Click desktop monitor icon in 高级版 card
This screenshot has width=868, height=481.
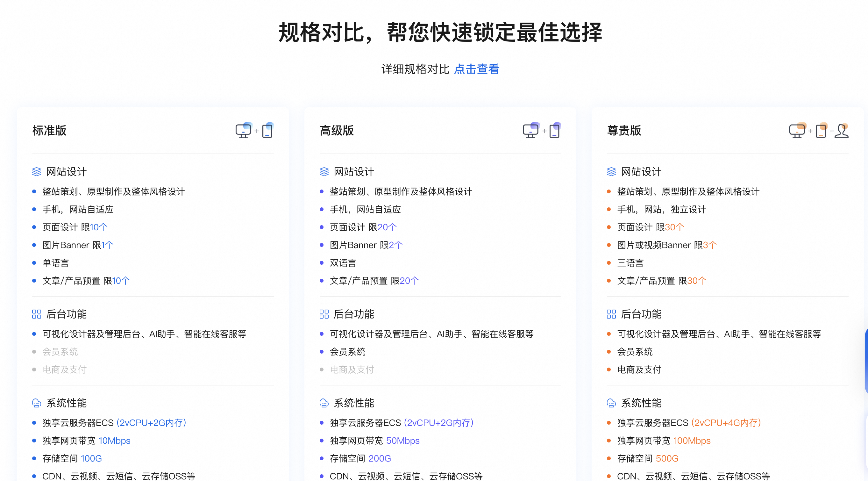pos(530,131)
